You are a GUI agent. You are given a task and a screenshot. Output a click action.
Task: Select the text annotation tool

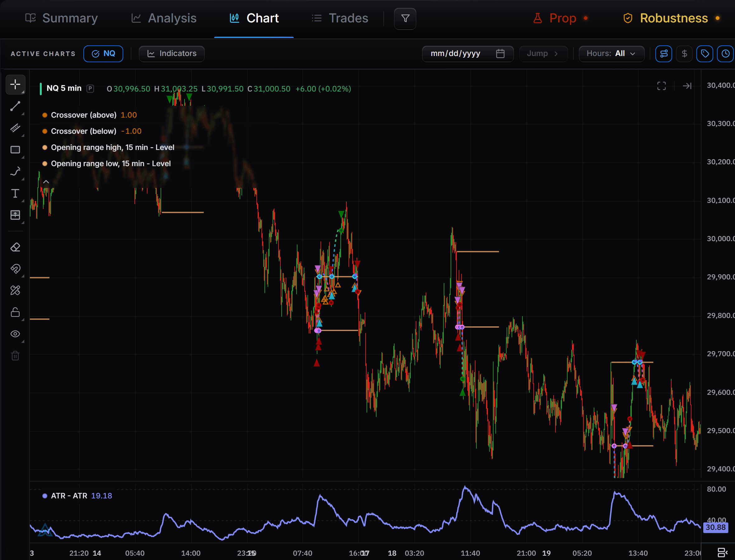(15, 193)
